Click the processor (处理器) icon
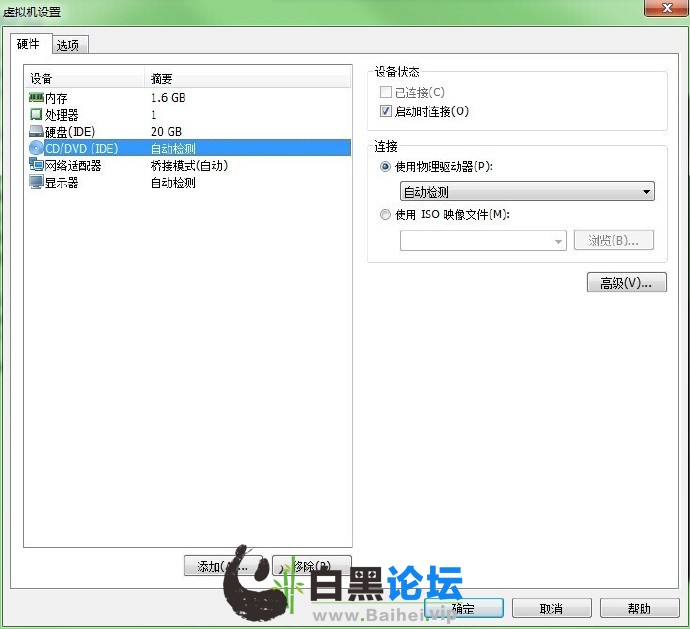Viewport: 690px width, 629px height. (x=36, y=114)
